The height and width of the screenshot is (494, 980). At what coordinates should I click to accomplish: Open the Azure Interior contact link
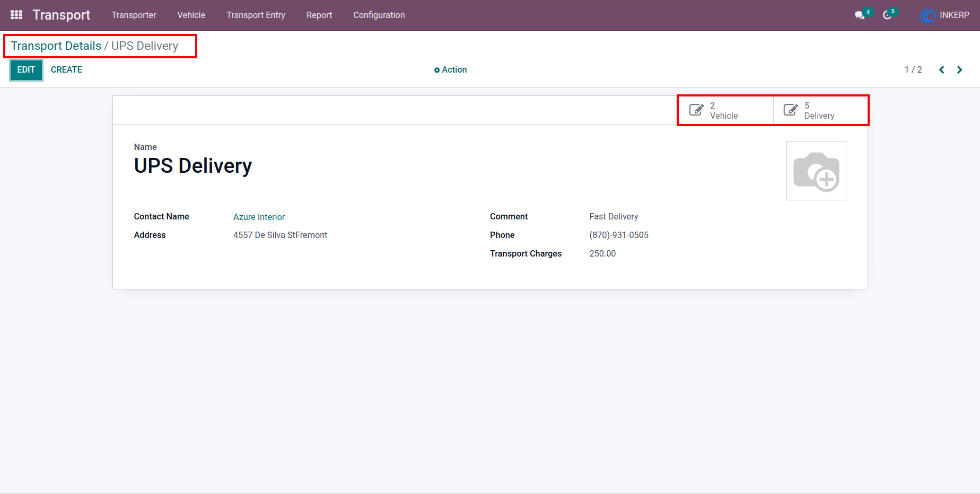tap(259, 217)
